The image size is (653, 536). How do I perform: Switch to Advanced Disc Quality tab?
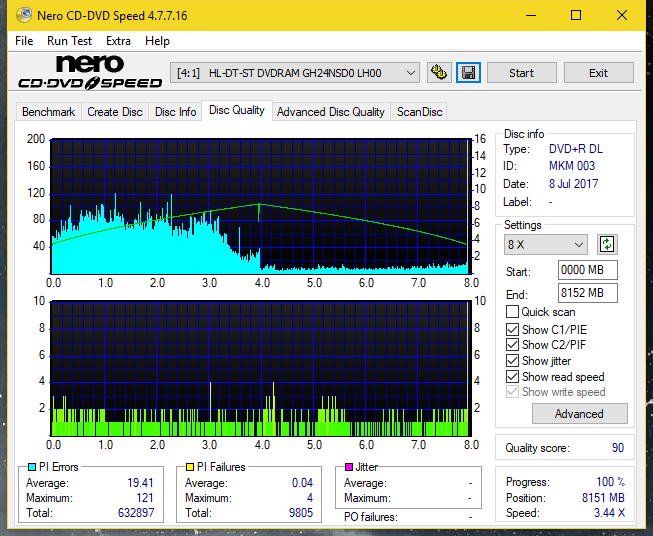pos(331,112)
